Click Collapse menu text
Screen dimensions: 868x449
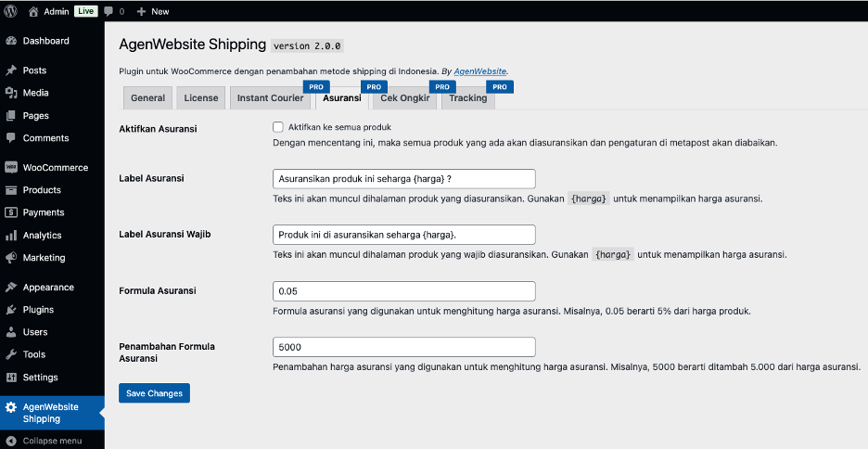(53, 442)
